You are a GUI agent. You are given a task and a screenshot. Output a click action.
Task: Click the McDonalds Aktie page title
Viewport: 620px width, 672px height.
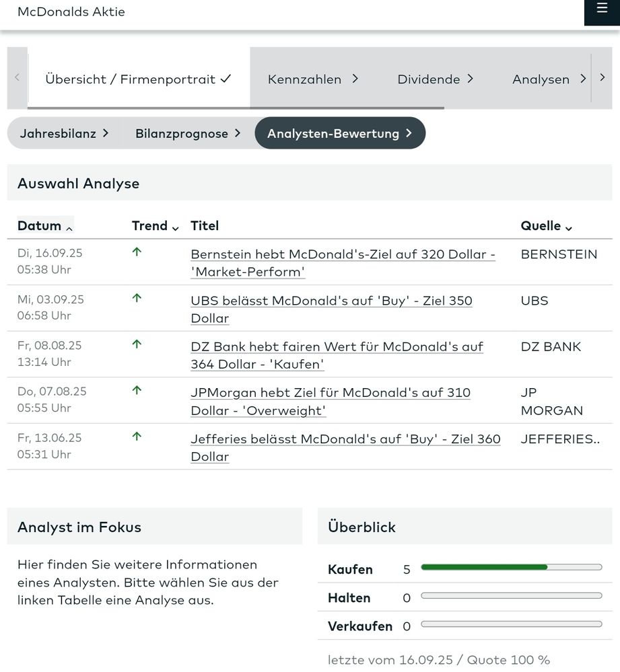click(x=71, y=11)
